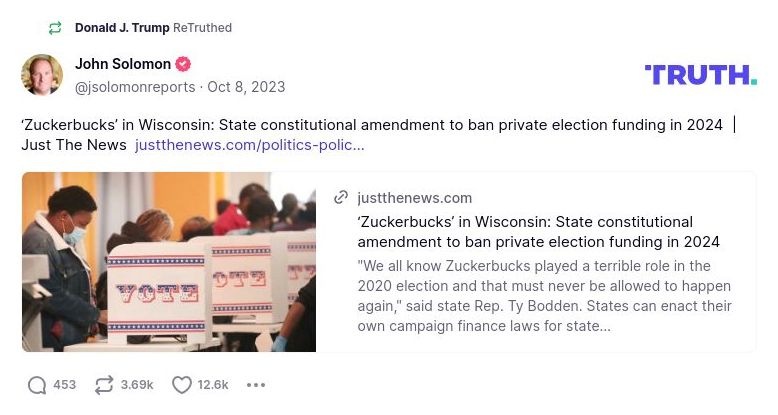Click the chain link icon in the preview card
778x415 pixels.
tap(341, 198)
